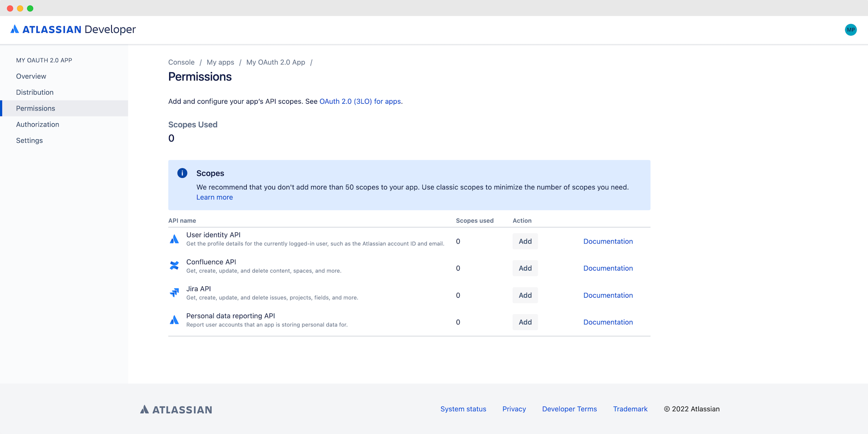The height and width of the screenshot is (434, 868).
Task: Open the Privacy footer link
Action: [x=514, y=409]
